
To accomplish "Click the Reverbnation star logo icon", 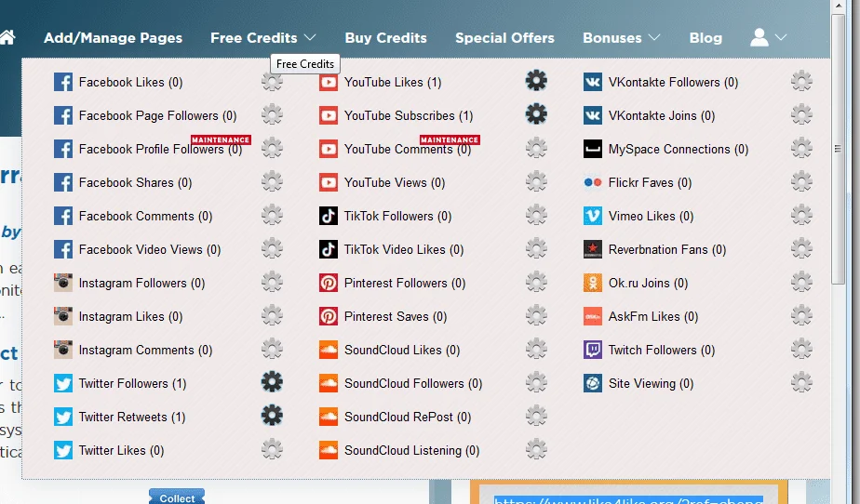I will coord(593,249).
